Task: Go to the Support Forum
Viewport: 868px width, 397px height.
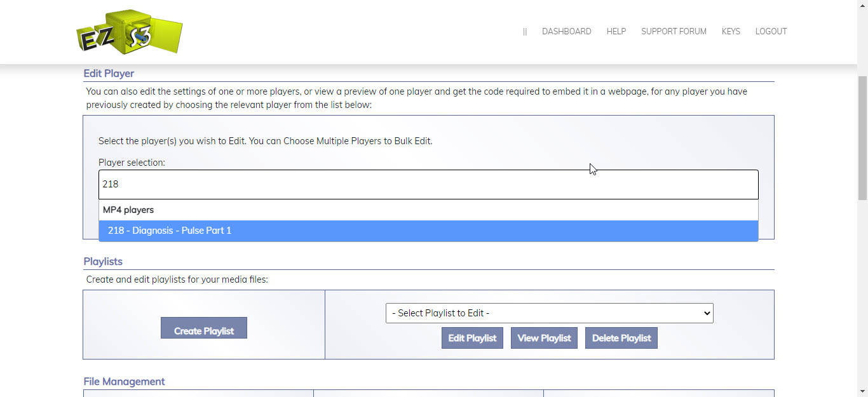Action: 674,31
